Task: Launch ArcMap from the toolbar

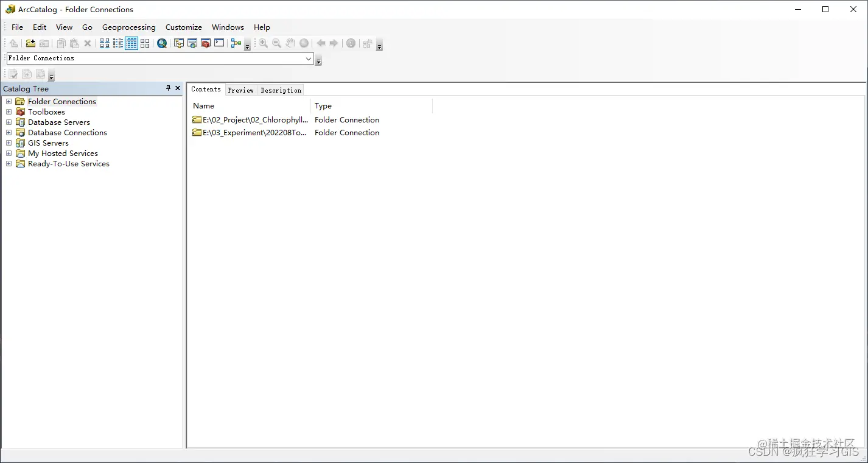Action: pos(162,43)
